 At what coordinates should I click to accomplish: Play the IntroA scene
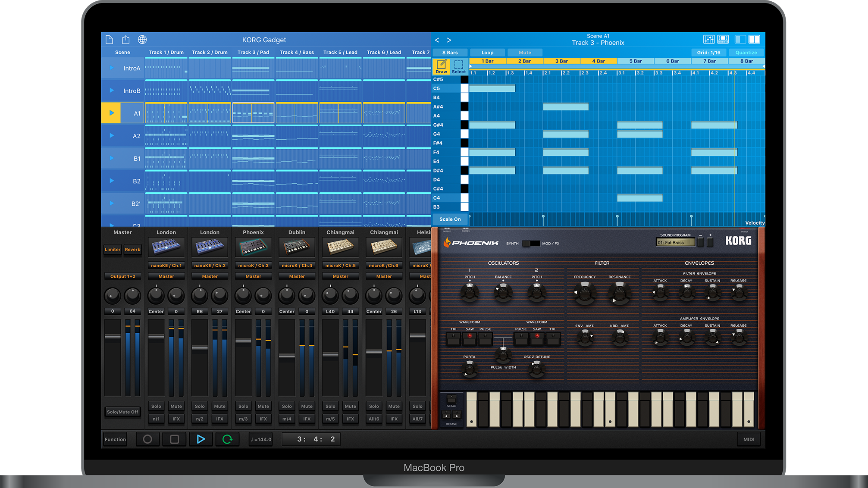[x=112, y=68]
